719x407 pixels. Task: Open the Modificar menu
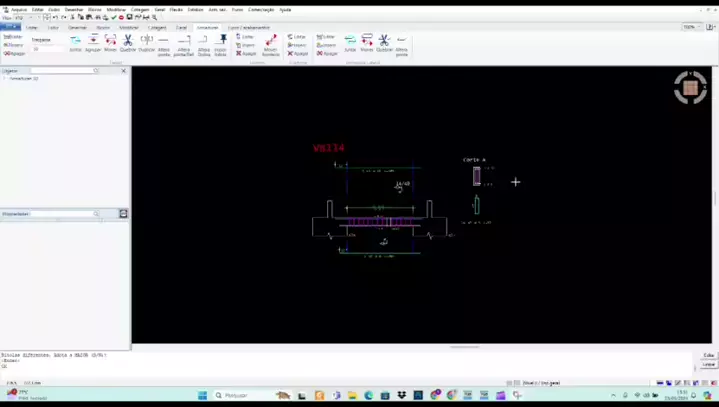[x=116, y=9]
